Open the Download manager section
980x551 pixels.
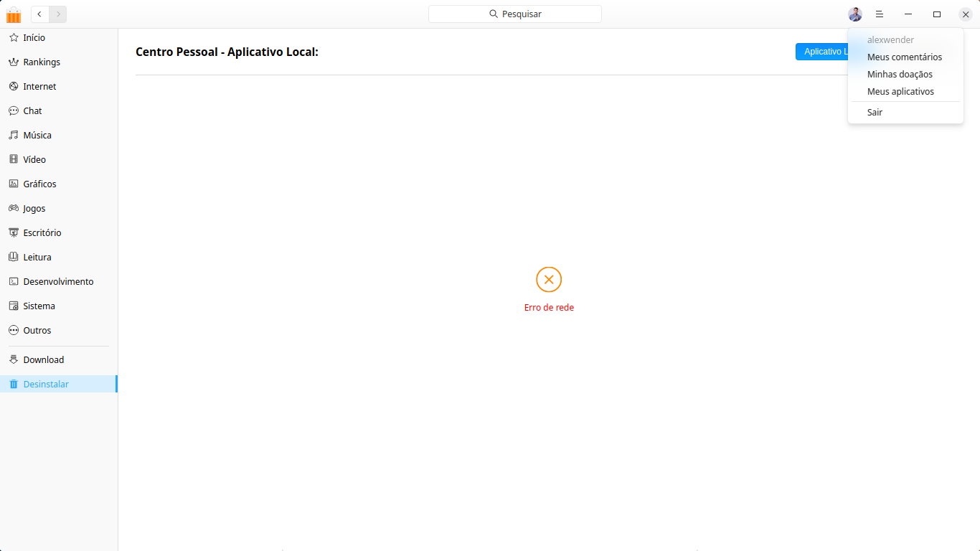[42, 359]
